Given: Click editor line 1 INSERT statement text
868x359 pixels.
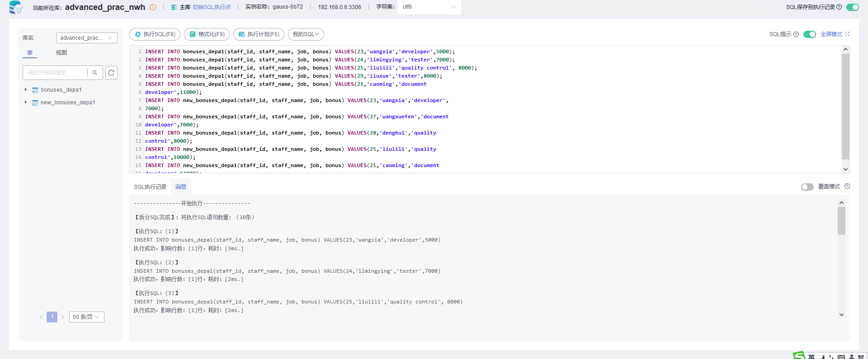Looking at the screenshot, I should tap(300, 51).
